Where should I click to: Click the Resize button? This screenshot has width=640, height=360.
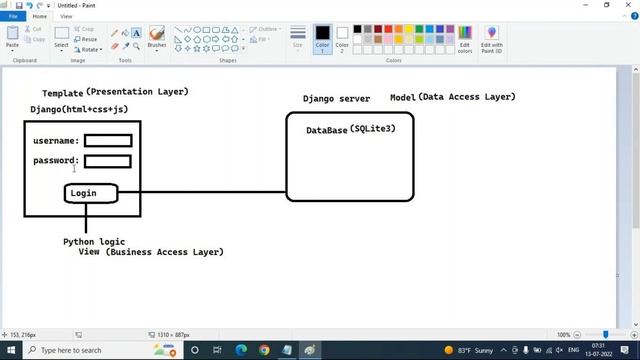click(86, 39)
